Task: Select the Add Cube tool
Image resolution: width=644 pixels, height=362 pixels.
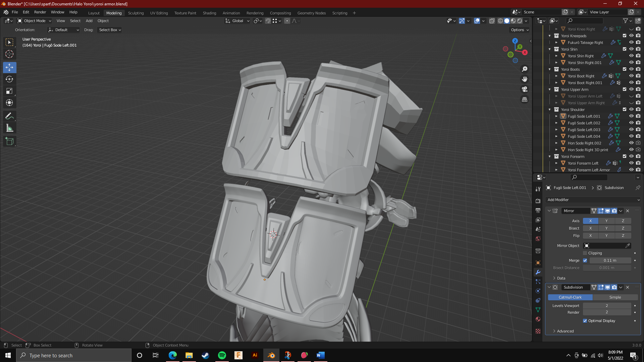Action: pos(9,141)
